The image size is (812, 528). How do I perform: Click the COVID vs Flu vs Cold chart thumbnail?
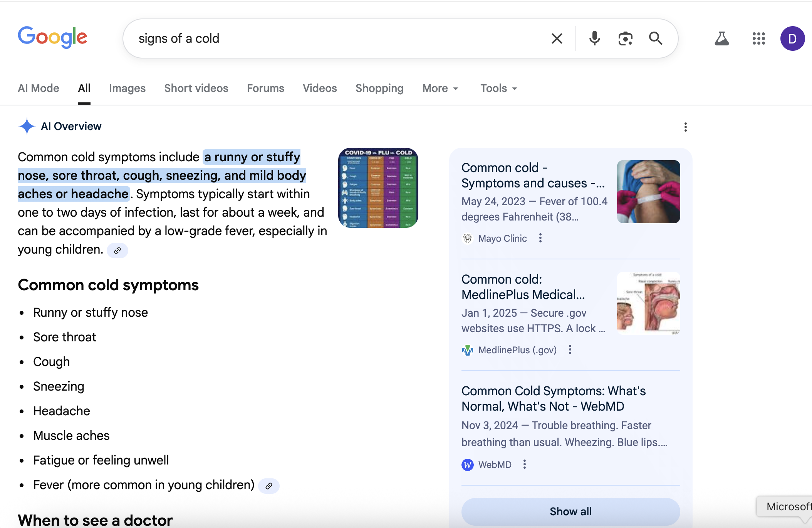coord(378,187)
